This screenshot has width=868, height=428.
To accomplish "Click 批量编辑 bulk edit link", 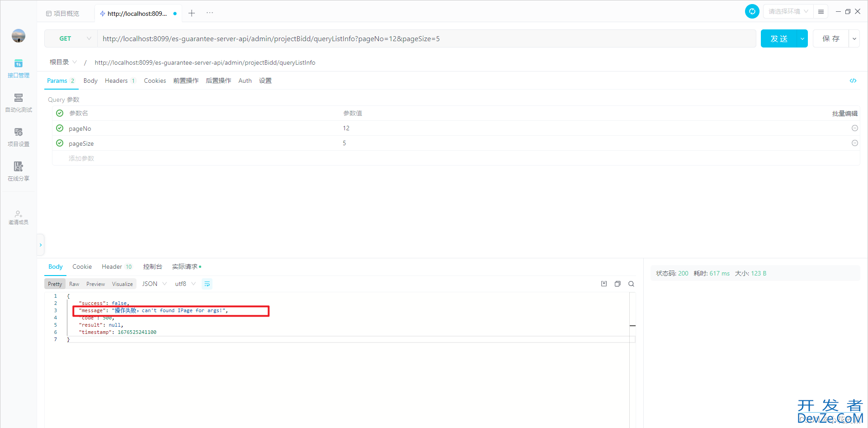I will 845,114.
